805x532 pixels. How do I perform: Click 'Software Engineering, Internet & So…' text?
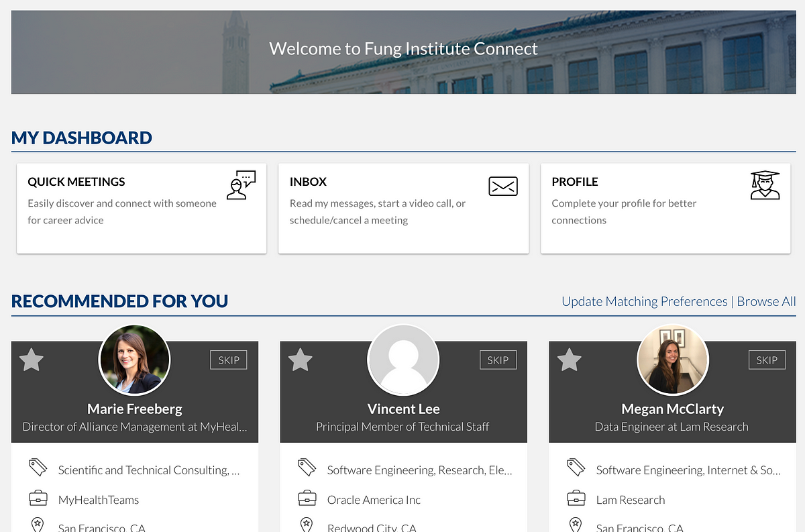coord(689,470)
